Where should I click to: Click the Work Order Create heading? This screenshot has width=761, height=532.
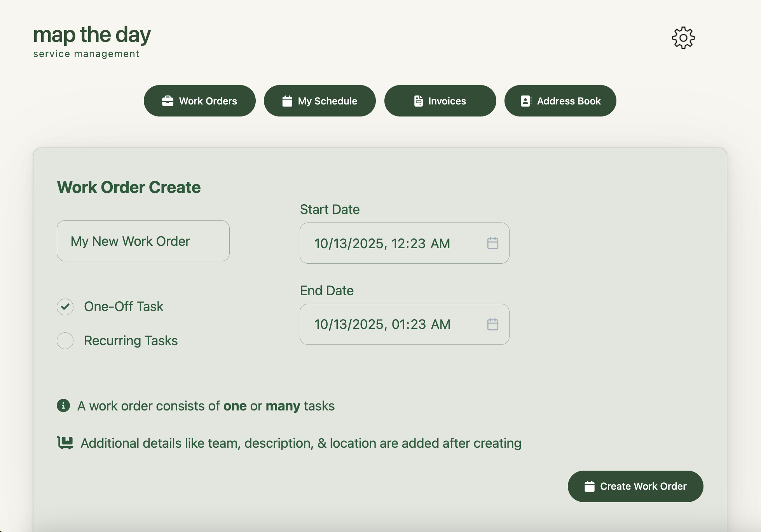[x=129, y=187]
